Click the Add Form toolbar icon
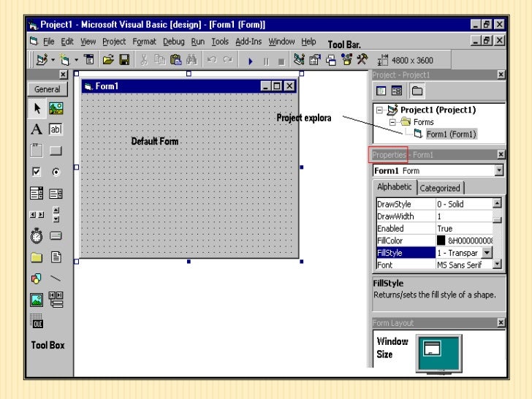This screenshot has height=399, width=532. click(65, 60)
